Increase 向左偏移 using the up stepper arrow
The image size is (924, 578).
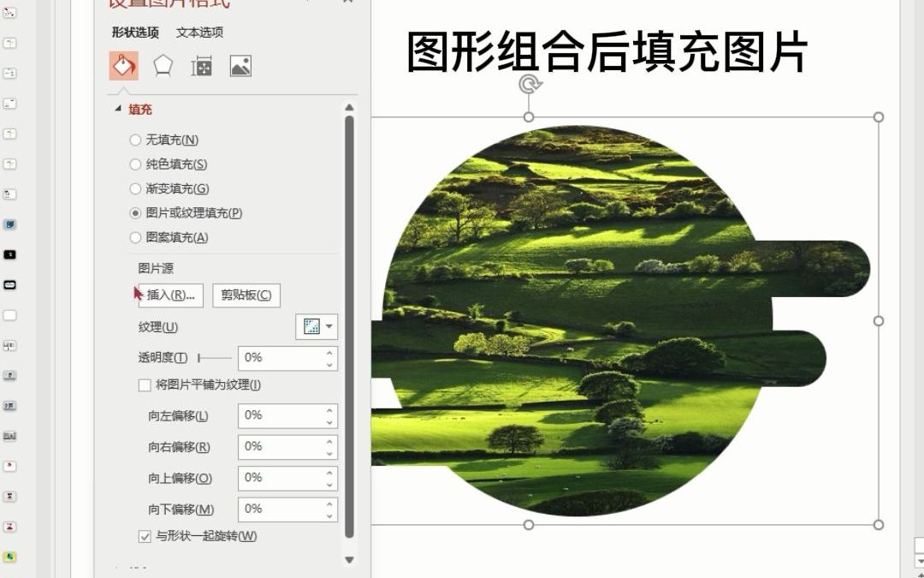click(329, 411)
